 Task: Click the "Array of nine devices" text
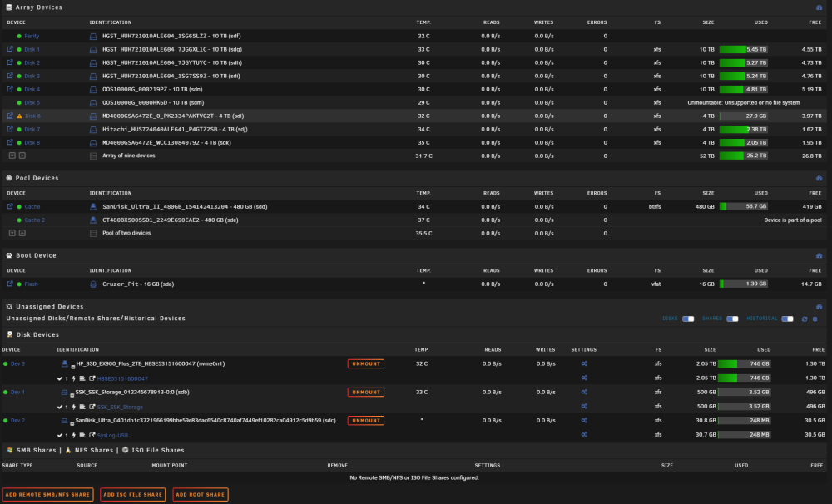(128, 156)
